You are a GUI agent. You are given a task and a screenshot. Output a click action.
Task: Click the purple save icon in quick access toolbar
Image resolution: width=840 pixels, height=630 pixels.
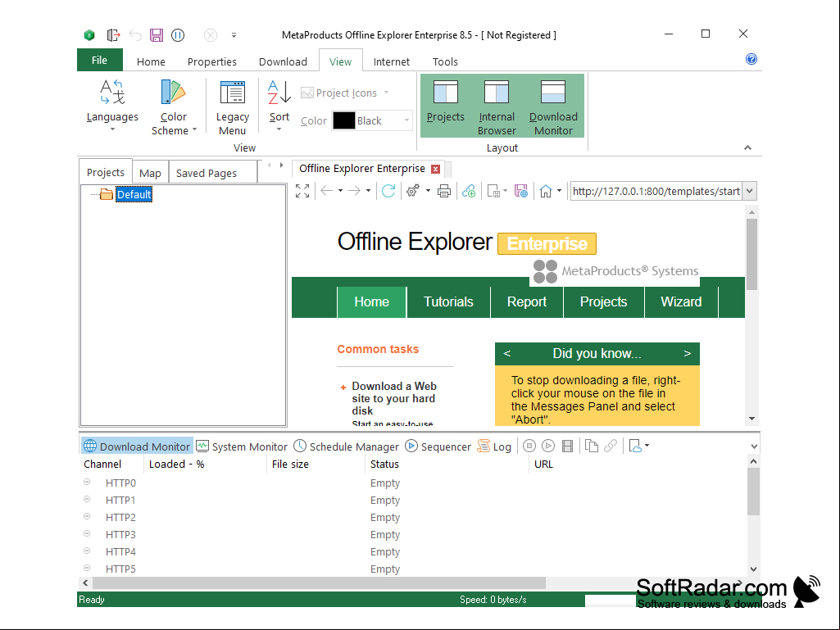(x=157, y=35)
